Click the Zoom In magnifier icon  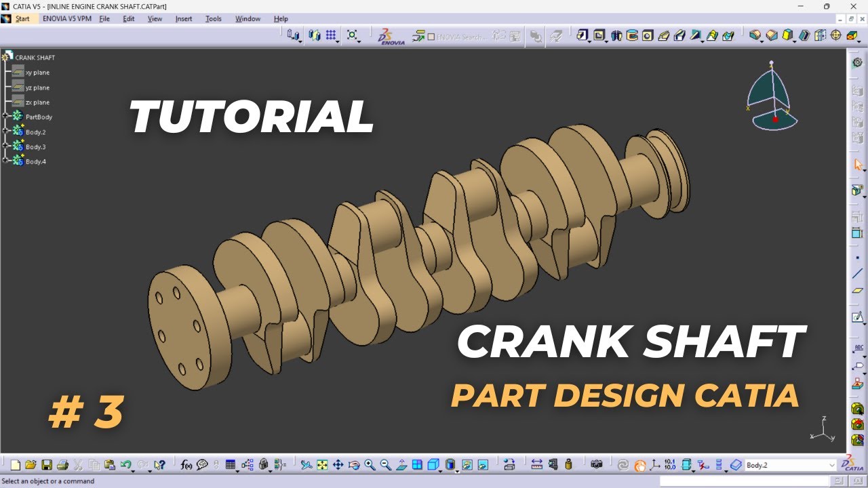[370, 465]
